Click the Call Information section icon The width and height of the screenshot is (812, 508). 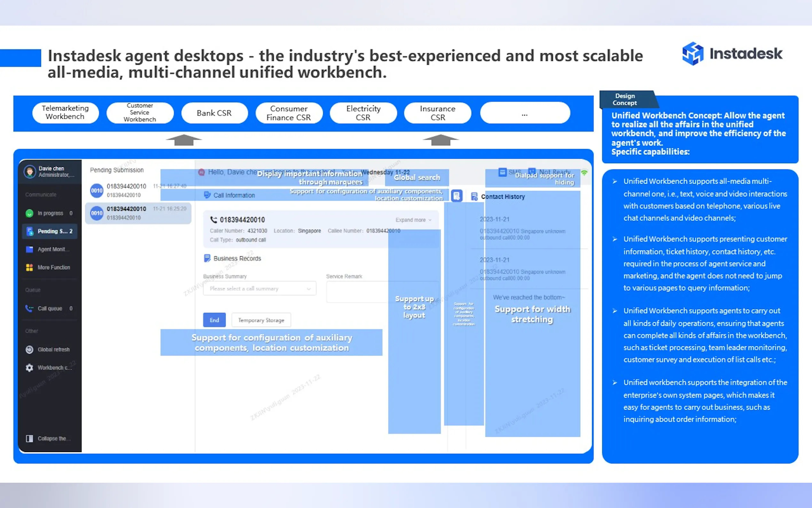(x=207, y=195)
